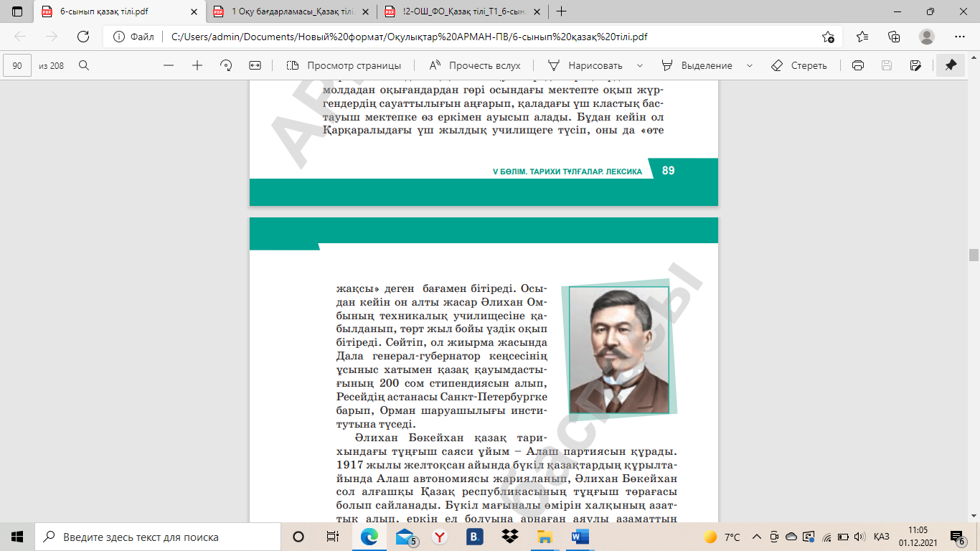This screenshot has height=551, width=980.
Task: Click the fit to width icon
Action: [255, 65]
